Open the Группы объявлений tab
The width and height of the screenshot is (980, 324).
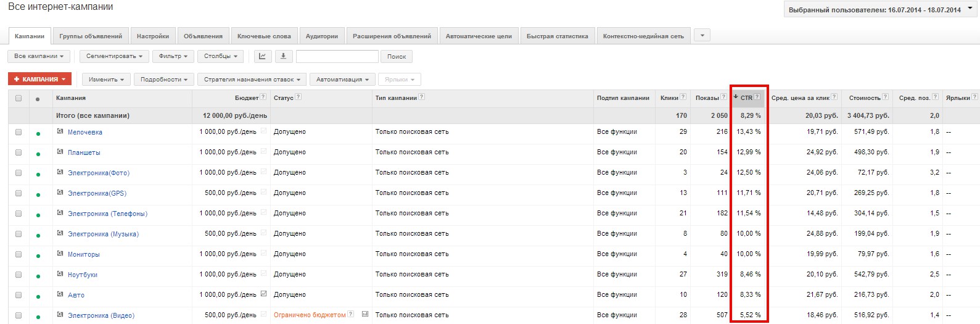[x=91, y=36]
